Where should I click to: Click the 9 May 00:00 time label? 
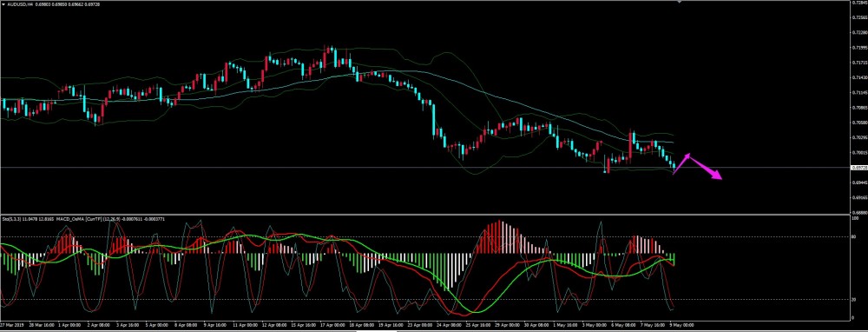tap(681, 325)
